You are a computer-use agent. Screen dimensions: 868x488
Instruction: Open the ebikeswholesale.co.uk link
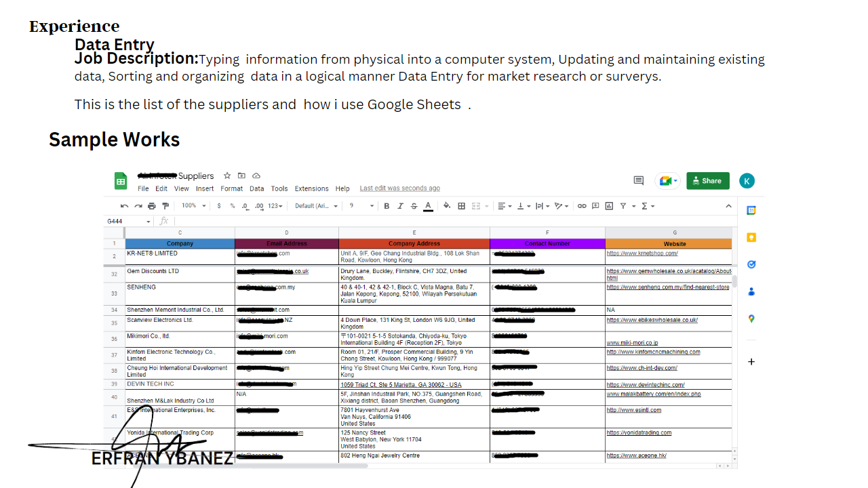pos(652,320)
